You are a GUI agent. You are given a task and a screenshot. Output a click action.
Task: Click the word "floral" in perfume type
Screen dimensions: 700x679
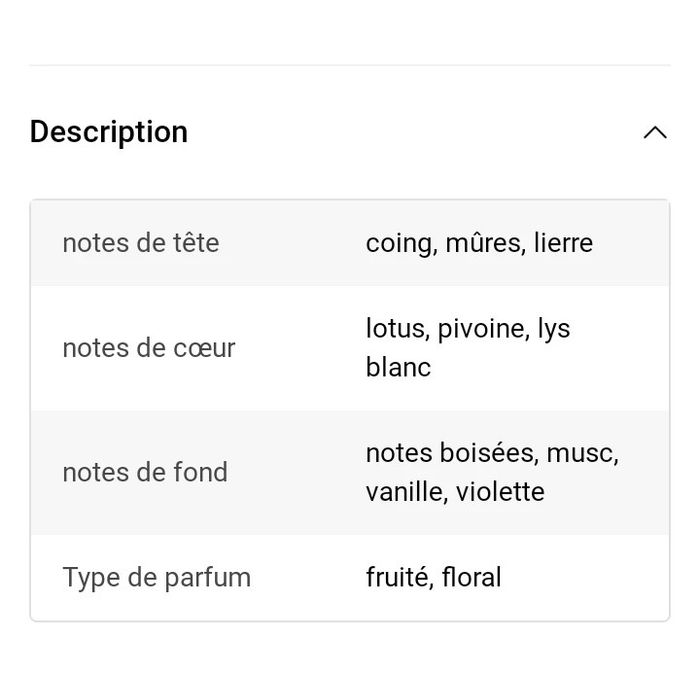(x=471, y=577)
